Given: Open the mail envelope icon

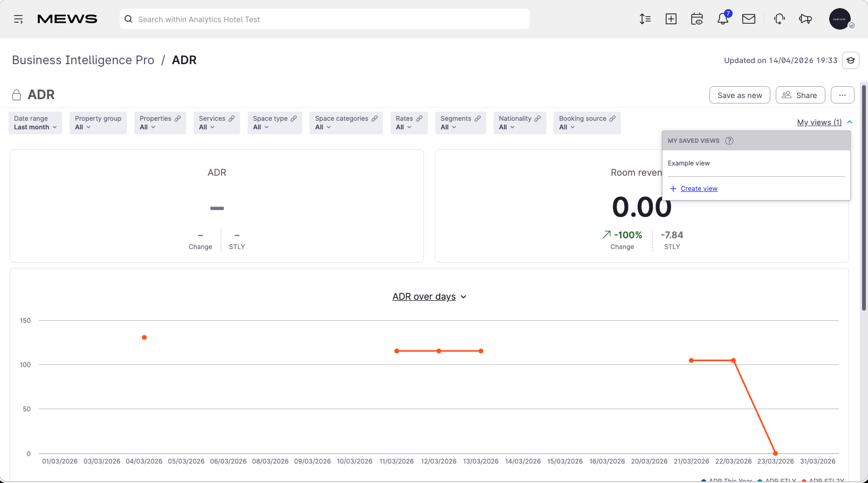Looking at the screenshot, I should click(x=749, y=19).
